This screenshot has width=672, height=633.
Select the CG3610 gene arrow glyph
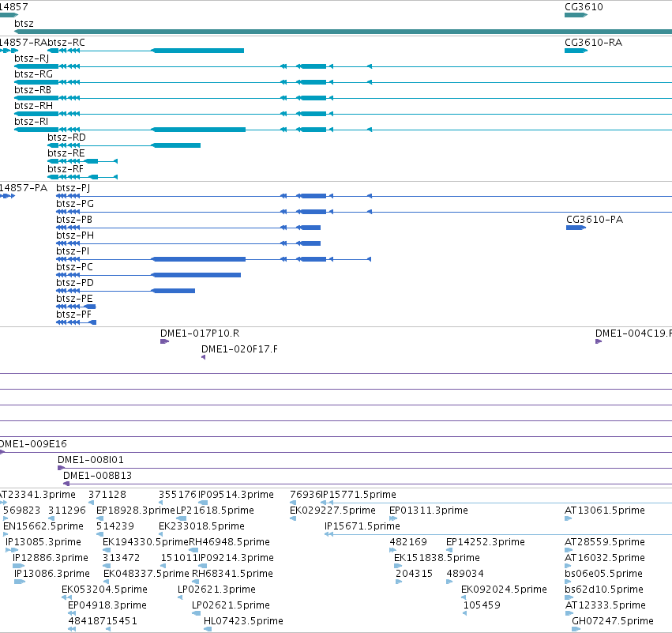click(x=576, y=15)
